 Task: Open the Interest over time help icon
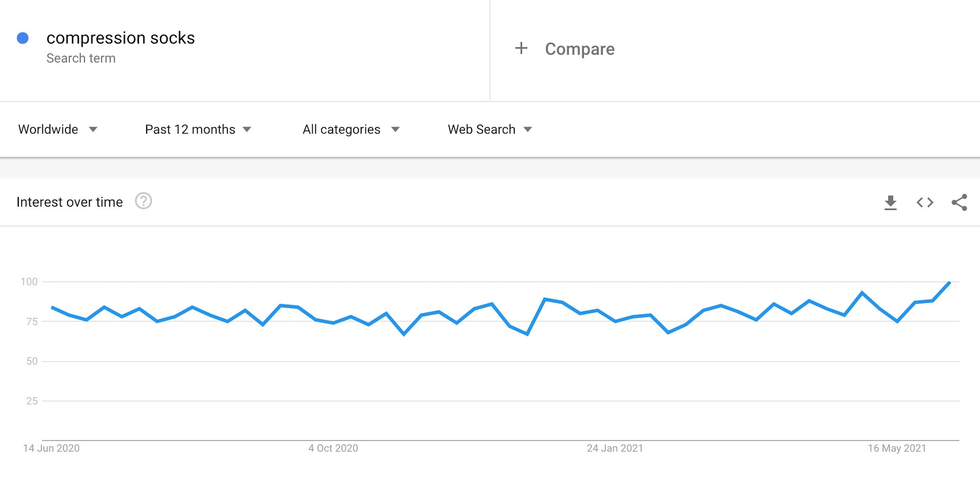143,201
